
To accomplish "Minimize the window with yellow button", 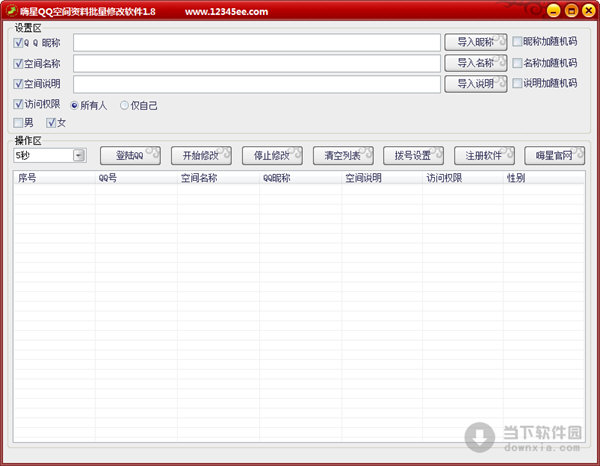I will click(553, 11).
